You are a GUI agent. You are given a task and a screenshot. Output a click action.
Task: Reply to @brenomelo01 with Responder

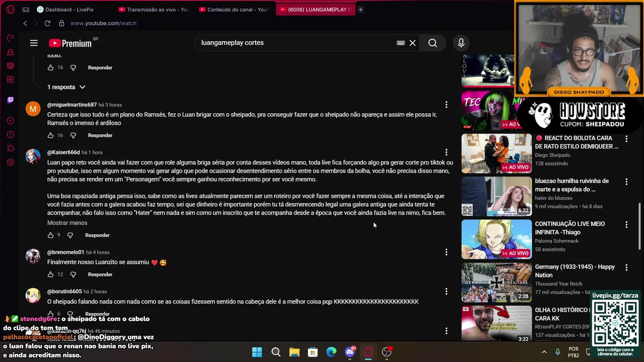click(100, 275)
